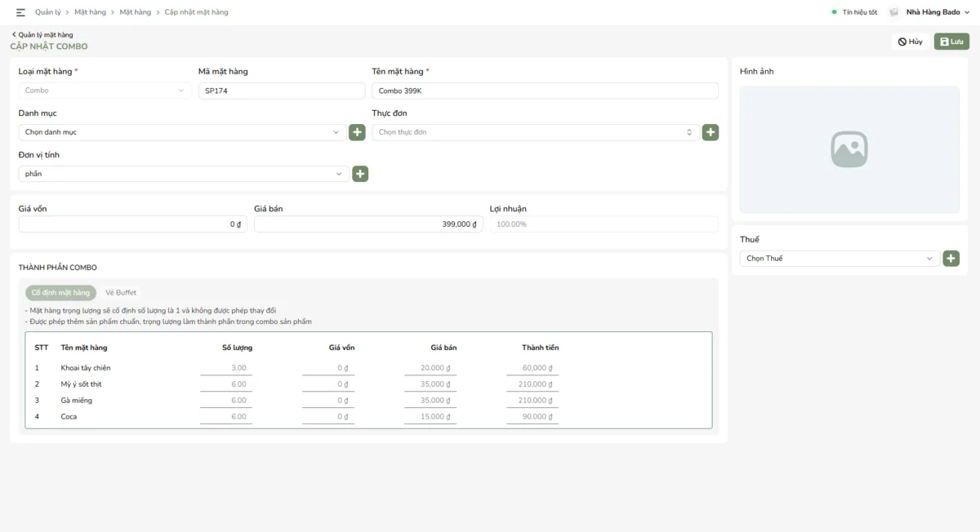This screenshot has width=980, height=532.
Task: Click Mỳ ý sốt thịt thành tiền 210,000 ₫
Action: pyautogui.click(x=532, y=384)
